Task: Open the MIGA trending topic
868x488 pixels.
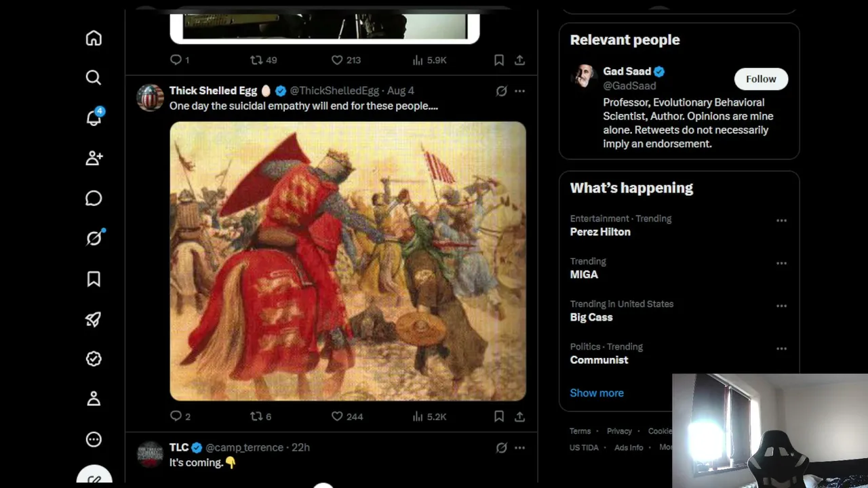Action: [584, 274]
